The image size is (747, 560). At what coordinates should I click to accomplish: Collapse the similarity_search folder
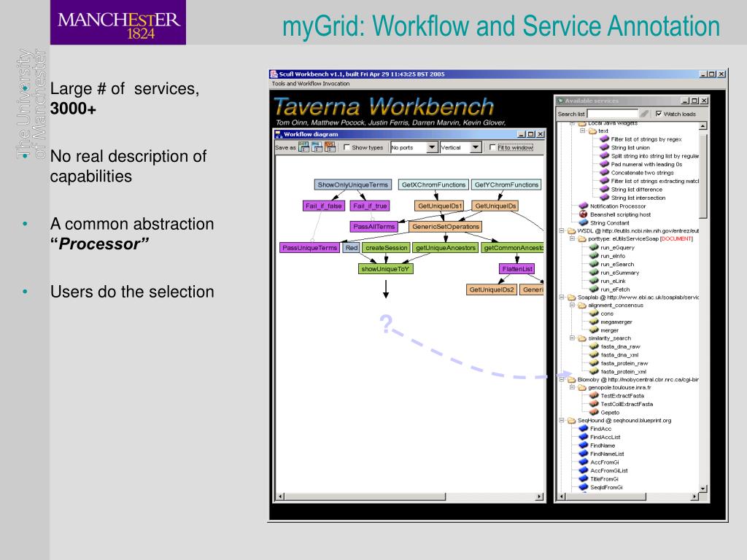coord(572,338)
